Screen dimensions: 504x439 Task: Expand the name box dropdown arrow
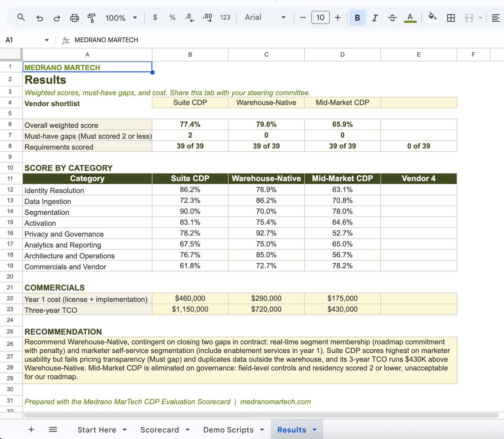pyautogui.click(x=47, y=40)
